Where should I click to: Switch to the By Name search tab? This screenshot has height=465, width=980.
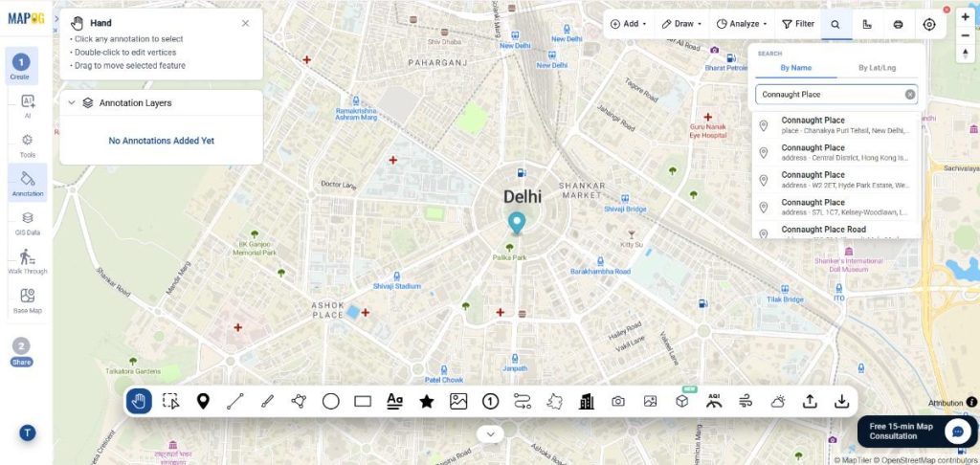pos(795,68)
